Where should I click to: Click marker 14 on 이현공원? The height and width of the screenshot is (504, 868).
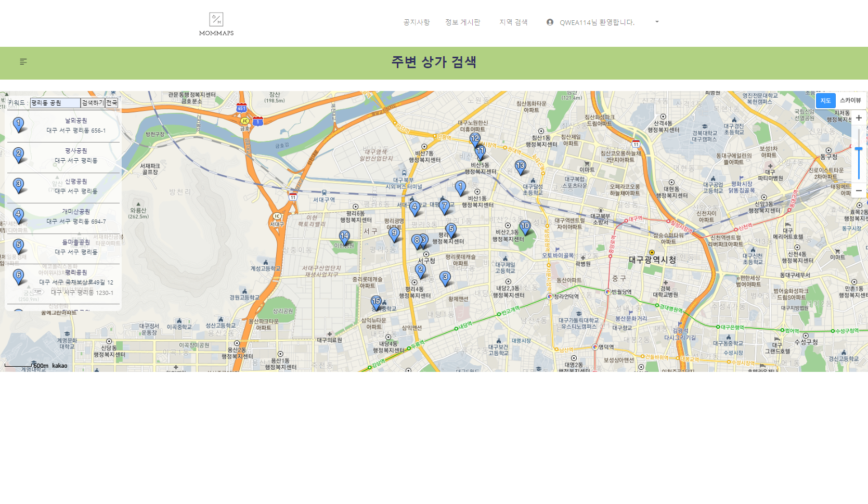344,235
